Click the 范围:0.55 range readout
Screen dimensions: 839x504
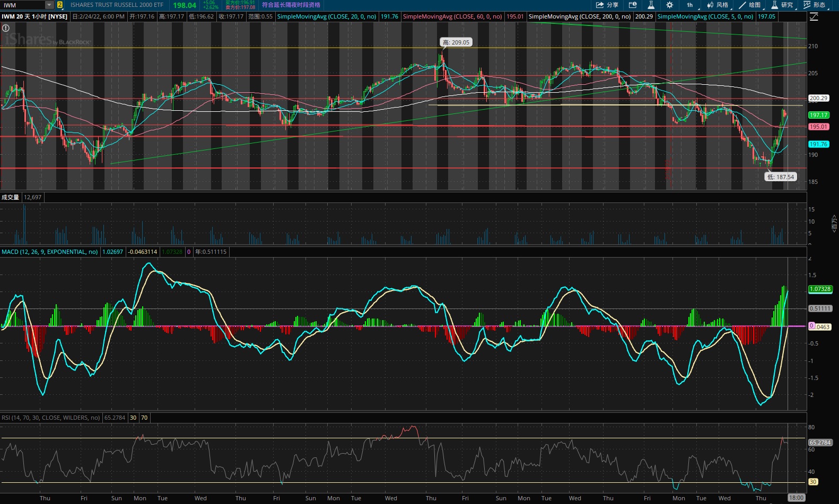coord(260,16)
